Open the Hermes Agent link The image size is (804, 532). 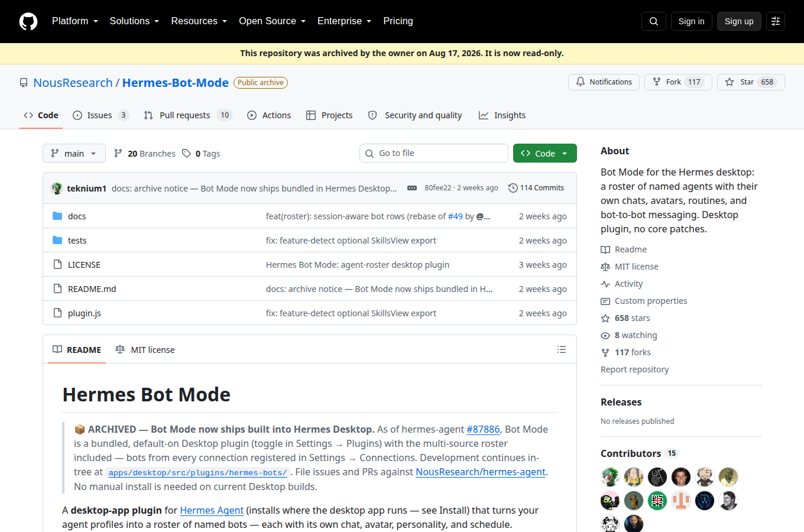pyautogui.click(x=212, y=510)
